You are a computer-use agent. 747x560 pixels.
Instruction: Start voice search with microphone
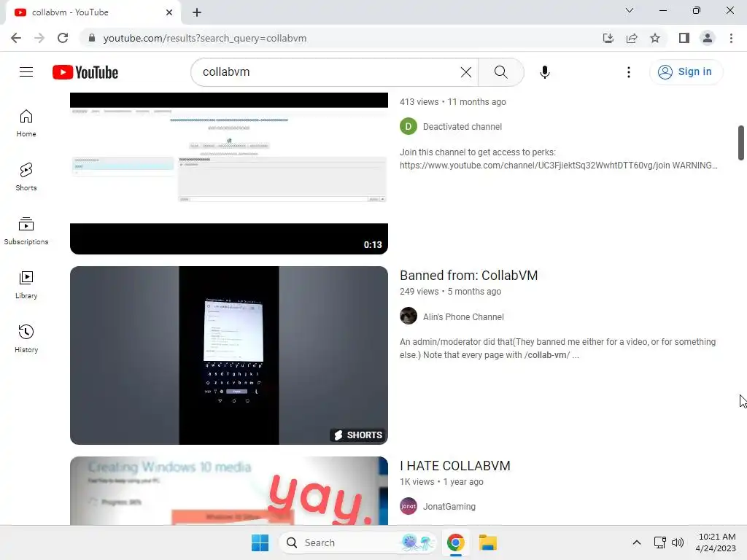pyautogui.click(x=544, y=72)
